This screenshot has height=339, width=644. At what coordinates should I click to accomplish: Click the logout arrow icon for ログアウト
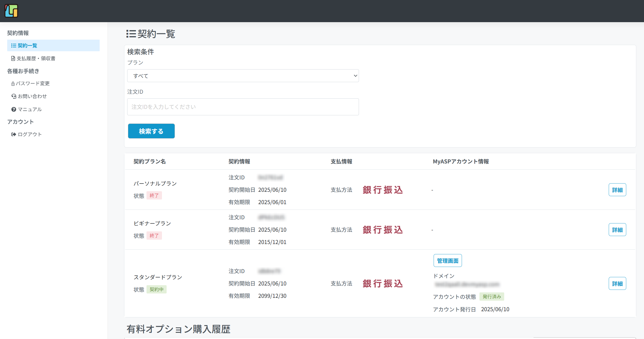pos(14,134)
